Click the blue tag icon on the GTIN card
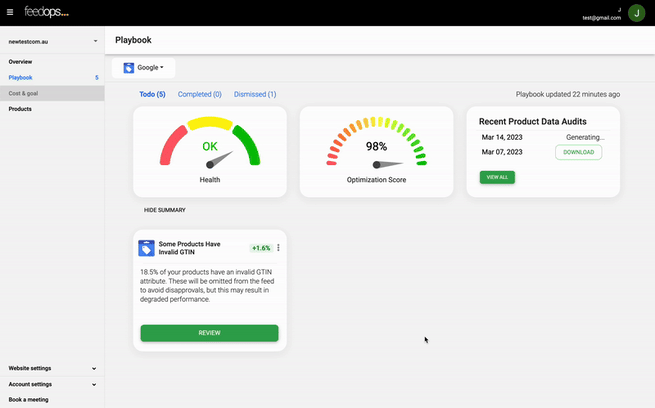 click(x=146, y=248)
